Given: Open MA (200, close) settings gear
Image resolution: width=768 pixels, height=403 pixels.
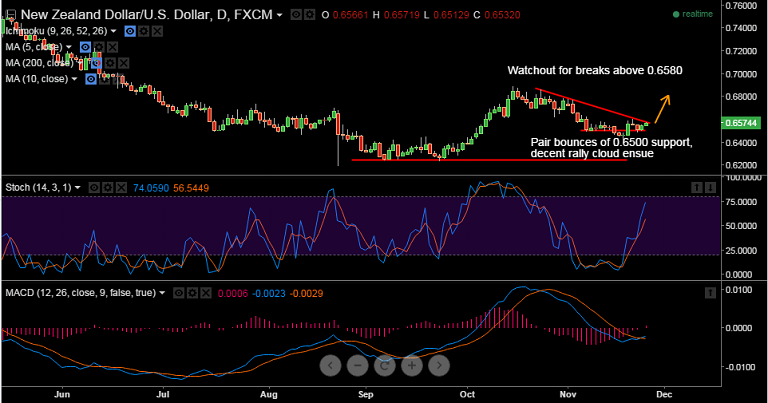Looking at the screenshot, I should coord(110,63).
